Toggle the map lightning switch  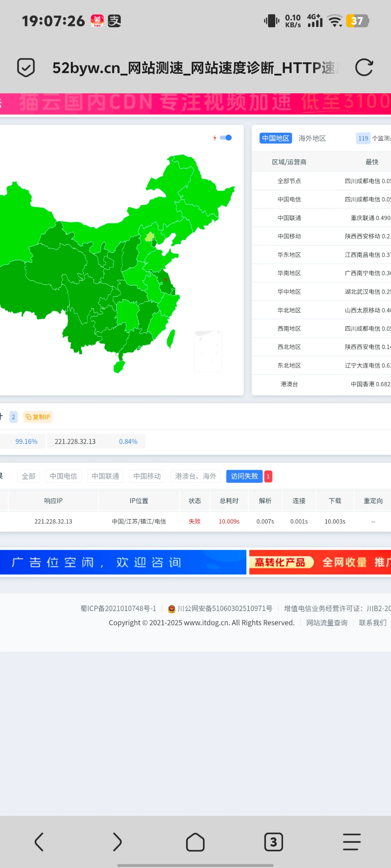click(x=226, y=138)
